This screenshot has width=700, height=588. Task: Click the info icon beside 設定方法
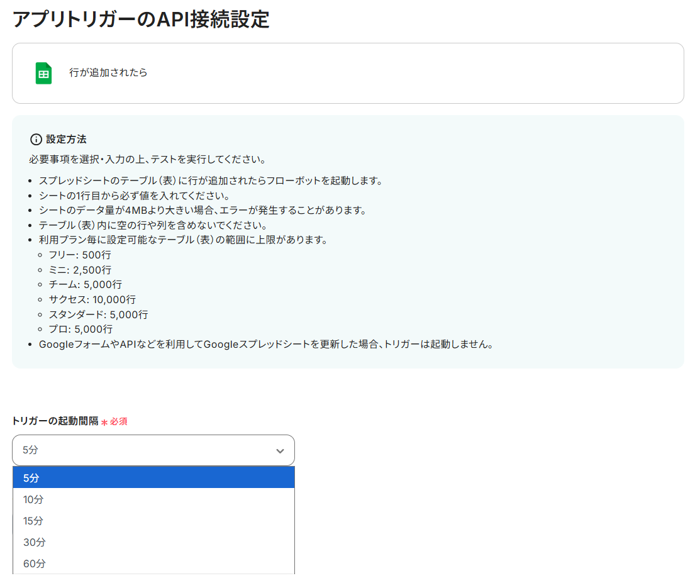tap(36, 140)
